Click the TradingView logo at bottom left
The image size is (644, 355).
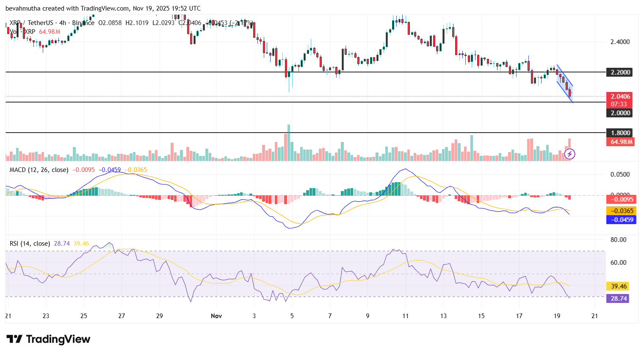click(x=48, y=339)
